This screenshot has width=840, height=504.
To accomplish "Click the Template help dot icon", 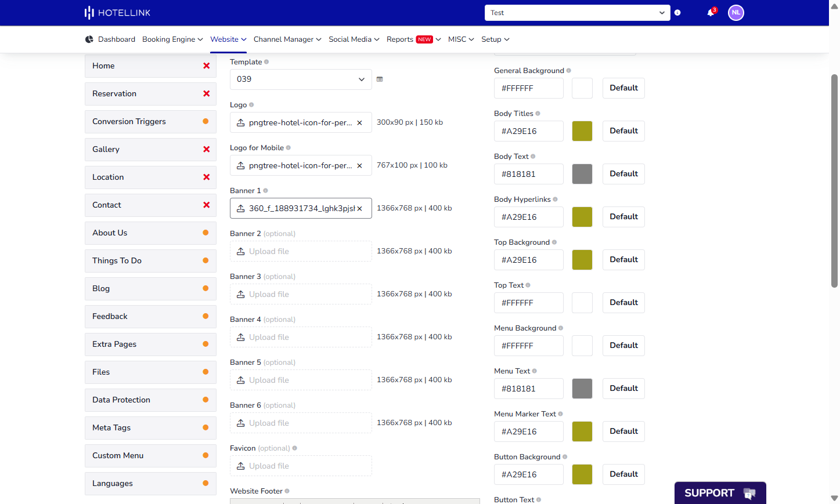I will tap(266, 62).
